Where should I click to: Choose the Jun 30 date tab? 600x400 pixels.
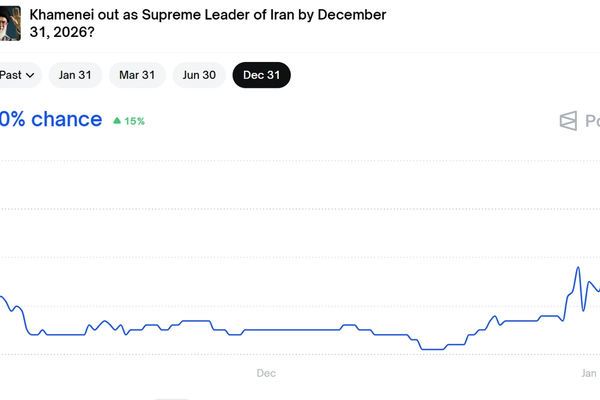pyautogui.click(x=197, y=74)
